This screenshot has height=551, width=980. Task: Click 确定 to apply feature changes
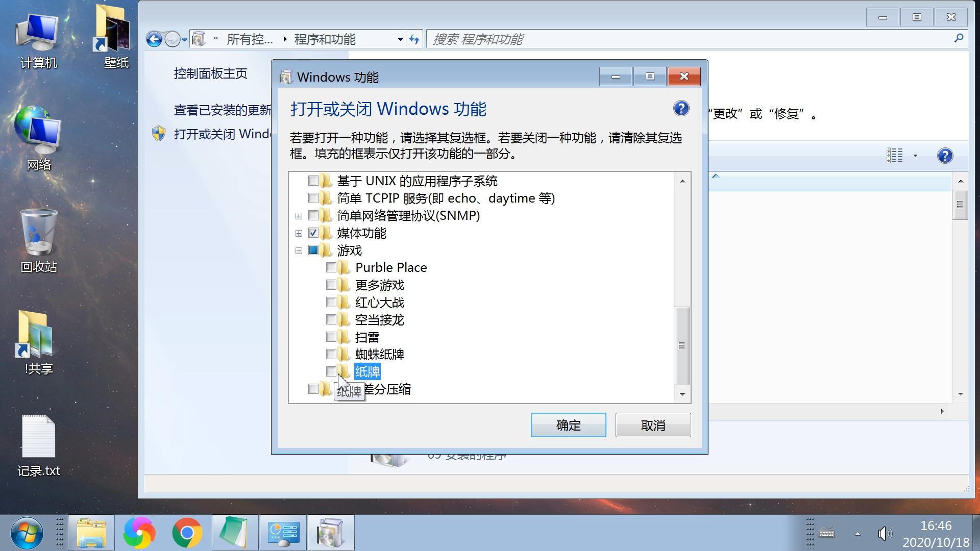(x=568, y=425)
